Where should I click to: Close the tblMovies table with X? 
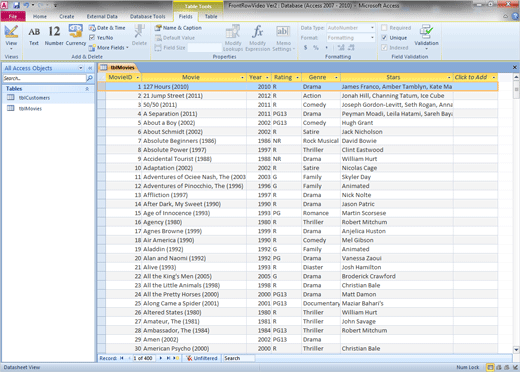tap(514, 67)
